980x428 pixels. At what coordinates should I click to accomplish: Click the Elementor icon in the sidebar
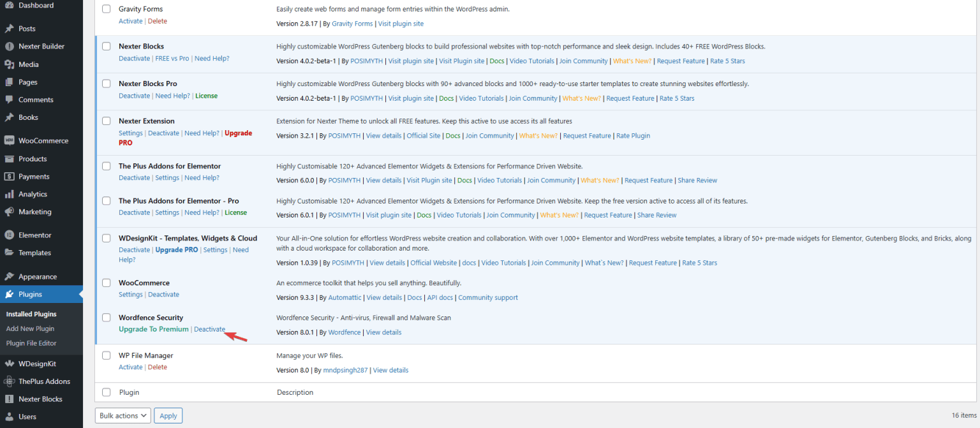coord(10,235)
